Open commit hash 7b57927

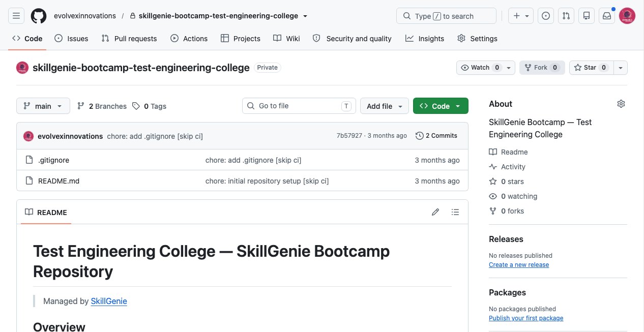click(349, 136)
